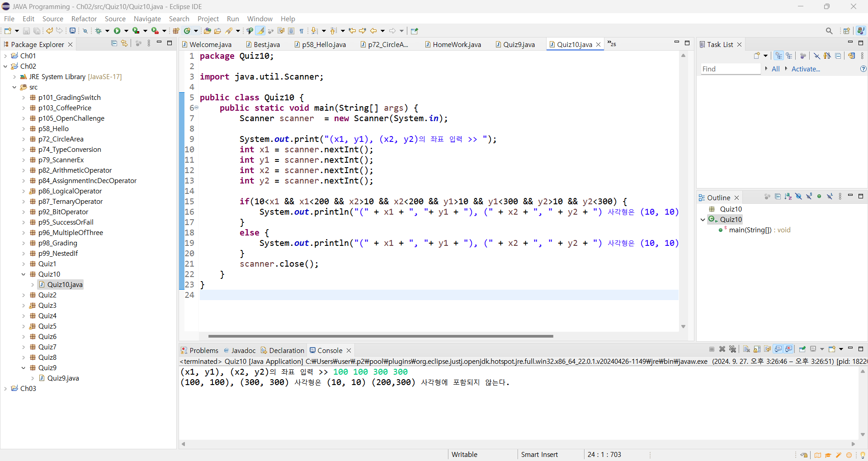This screenshot has height=461, width=868.
Task: Switch to the Problems tab
Action: coord(199,350)
